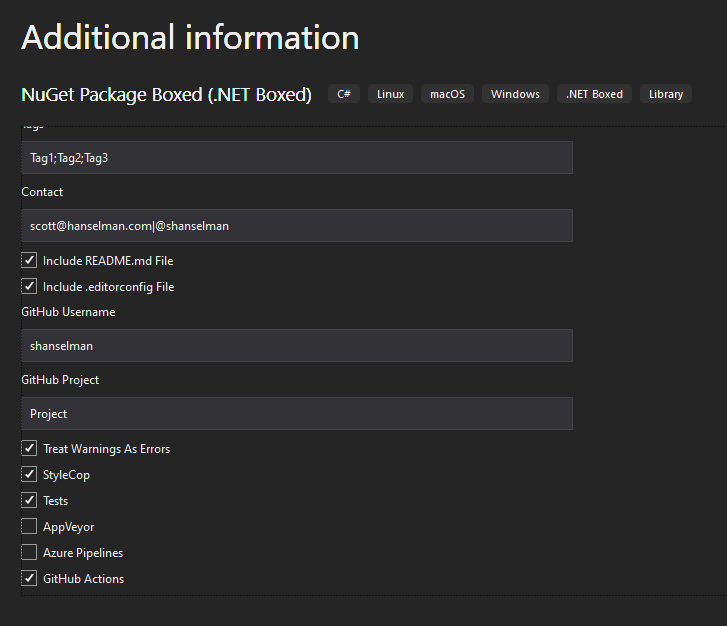Click the Library project type tag
Viewport: 727px width, 626px height.
point(666,94)
